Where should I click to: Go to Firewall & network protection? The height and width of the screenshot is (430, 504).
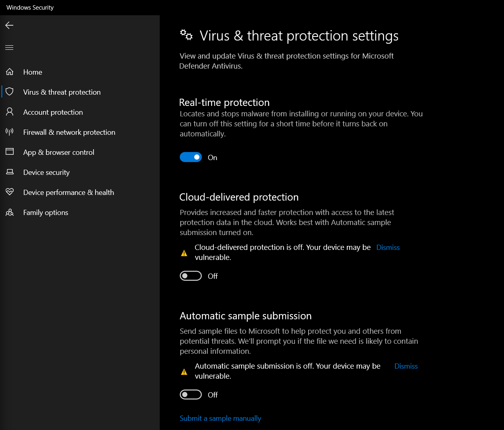tap(69, 132)
